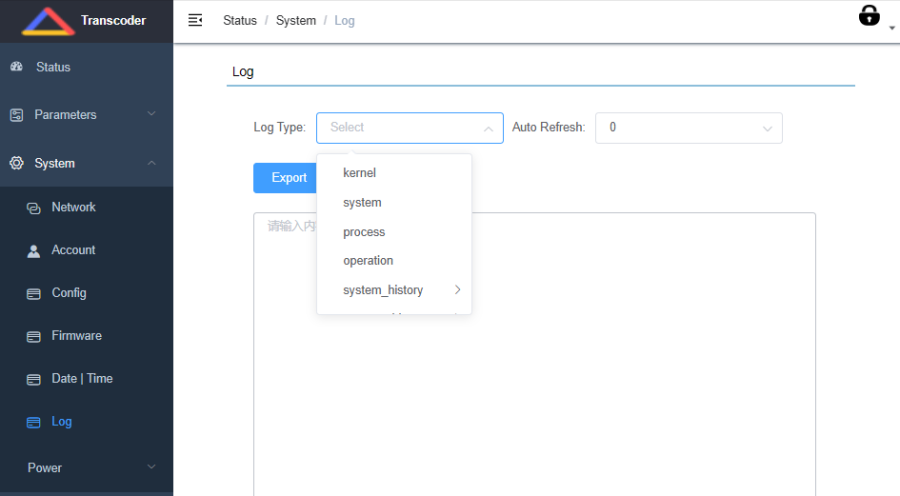This screenshot has width=900, height=496.
Task: Open the Log Type select dropdown
Action: click(409, 128)
